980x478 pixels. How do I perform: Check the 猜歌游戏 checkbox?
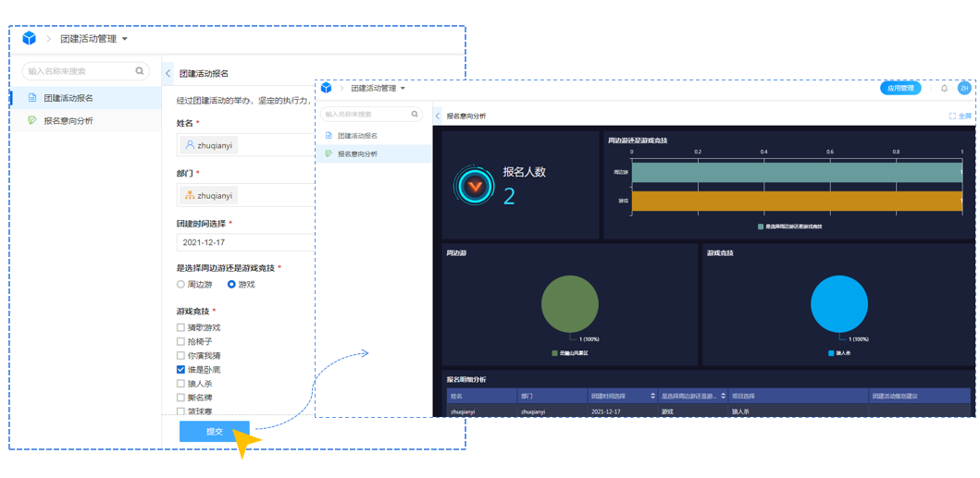[181, 328]
